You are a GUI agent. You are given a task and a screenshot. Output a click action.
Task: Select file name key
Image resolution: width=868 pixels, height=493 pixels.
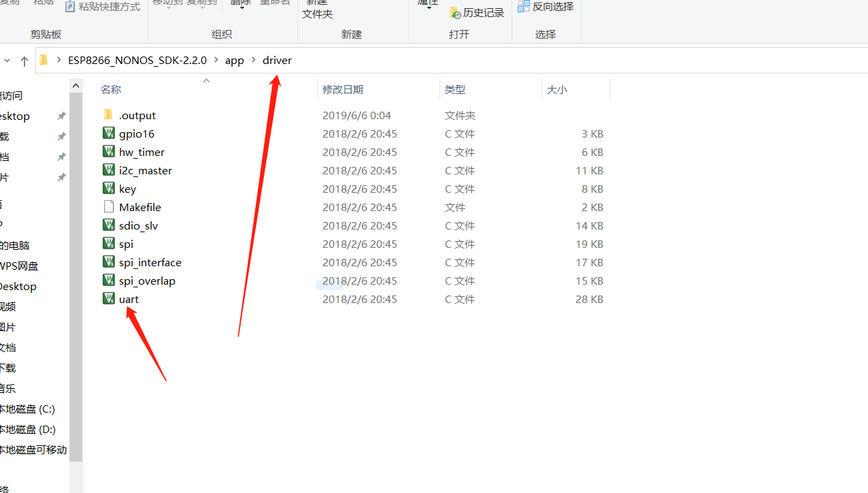127,189
